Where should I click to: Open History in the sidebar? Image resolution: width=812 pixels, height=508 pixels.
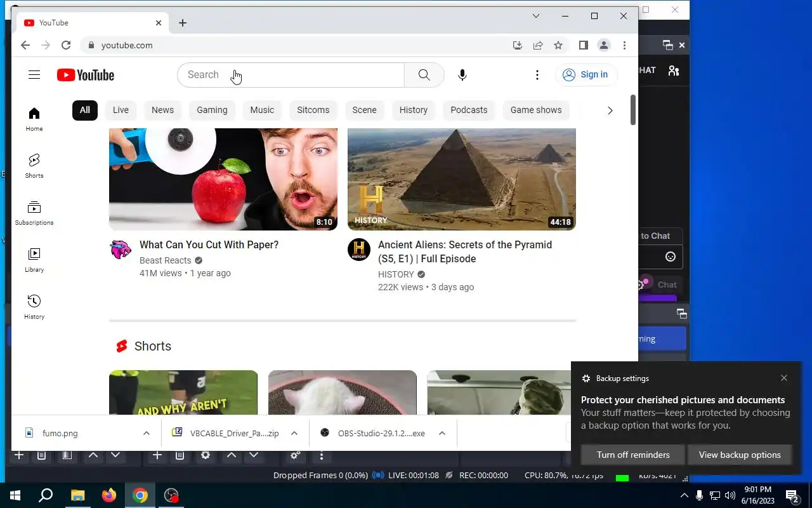tap(34, 307)
